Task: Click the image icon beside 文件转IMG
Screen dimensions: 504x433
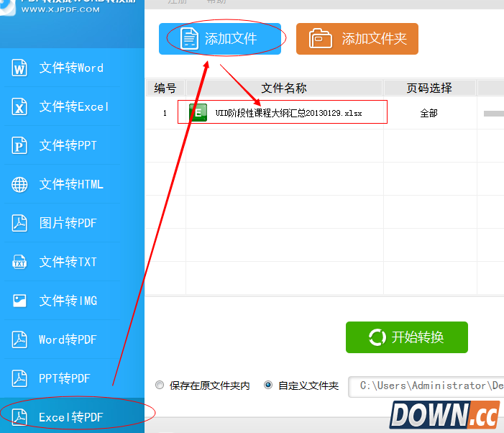Action: pos(19,301)
